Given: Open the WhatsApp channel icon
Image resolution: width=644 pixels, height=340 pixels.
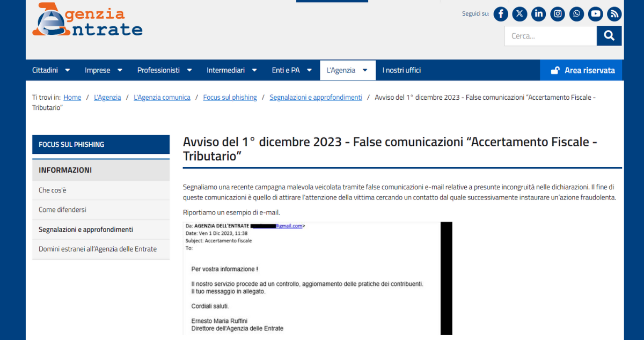Looking at the screenshot, I should coord(576,14).
